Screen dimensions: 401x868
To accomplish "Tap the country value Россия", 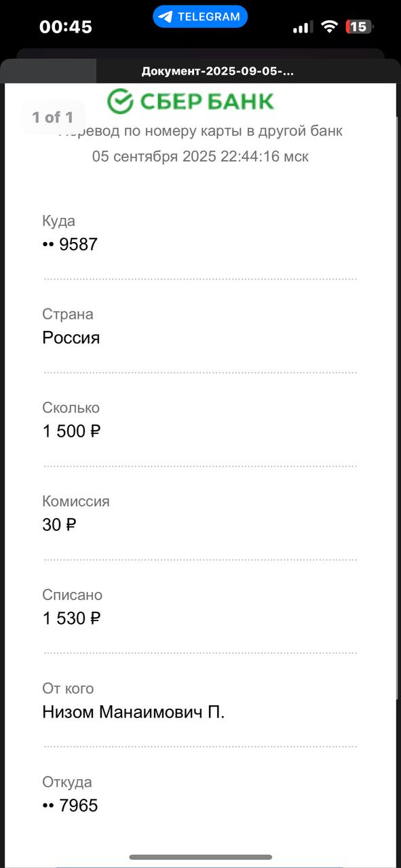I will [x=71, y=338].
